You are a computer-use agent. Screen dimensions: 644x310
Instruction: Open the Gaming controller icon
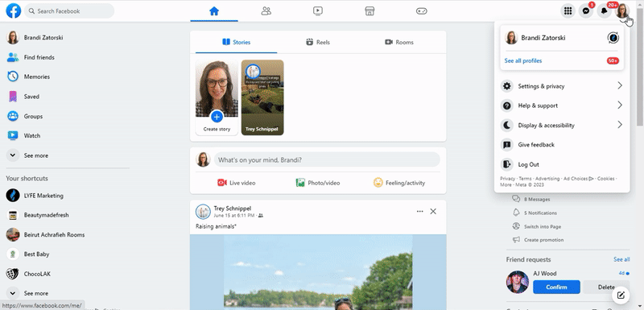click(421, 11)
